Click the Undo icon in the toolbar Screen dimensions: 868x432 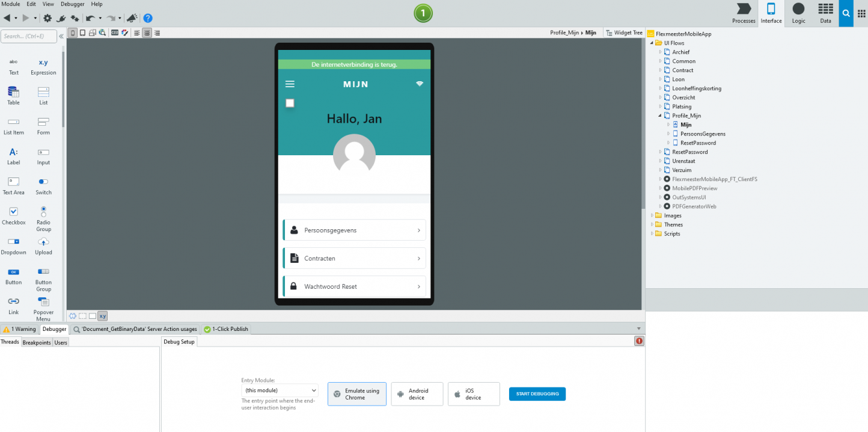click(x=90, y=17)
